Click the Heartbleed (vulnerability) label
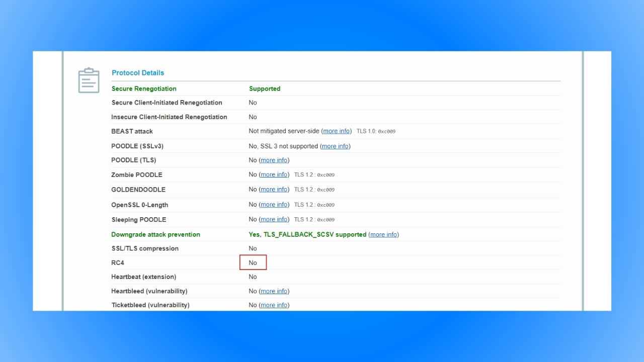This screenshot has height=362, width=644. (x=149, y=291)
